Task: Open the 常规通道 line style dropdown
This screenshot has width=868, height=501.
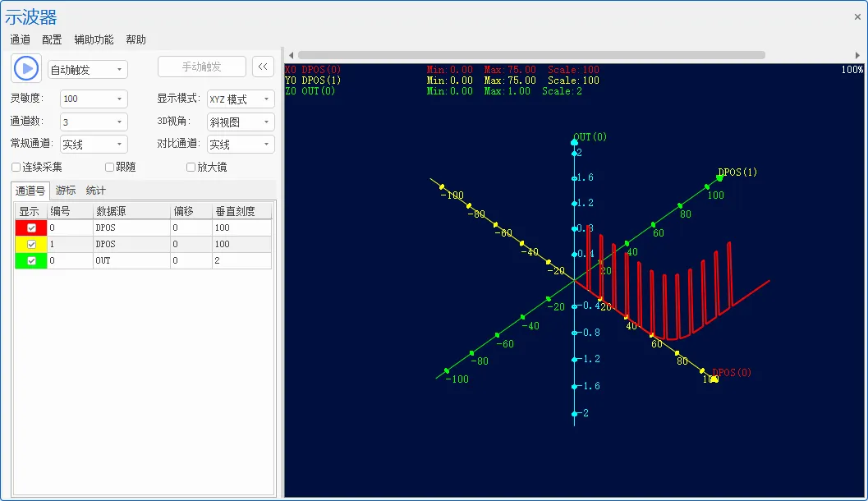Action: [x=94, y=145]
